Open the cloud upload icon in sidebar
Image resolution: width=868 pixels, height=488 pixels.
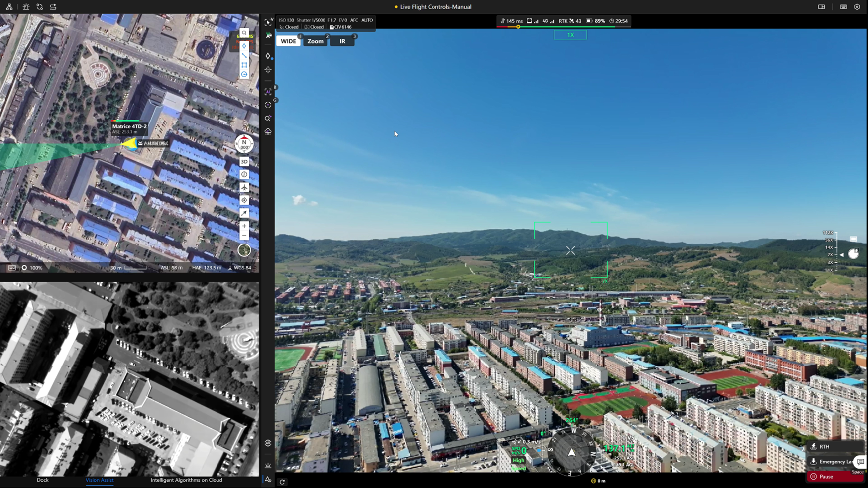coord(268,131)
